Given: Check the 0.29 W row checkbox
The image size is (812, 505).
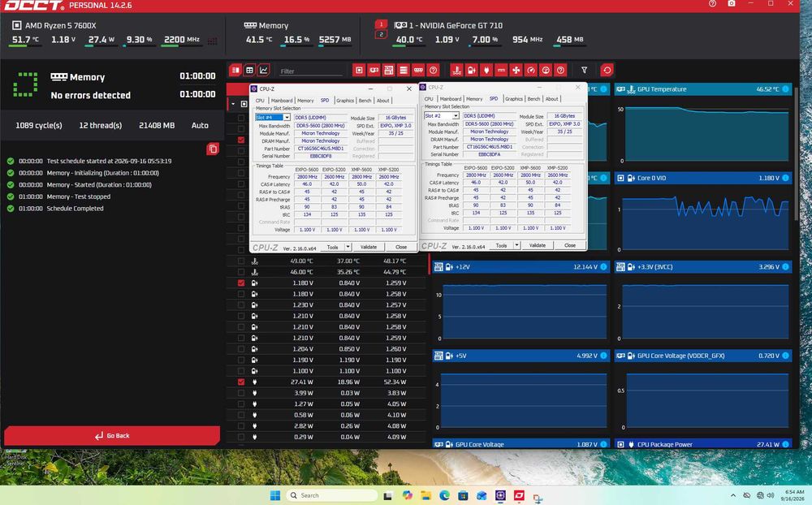Looking at the screenshot, I should pyautogui.click(x=241, y=437).
